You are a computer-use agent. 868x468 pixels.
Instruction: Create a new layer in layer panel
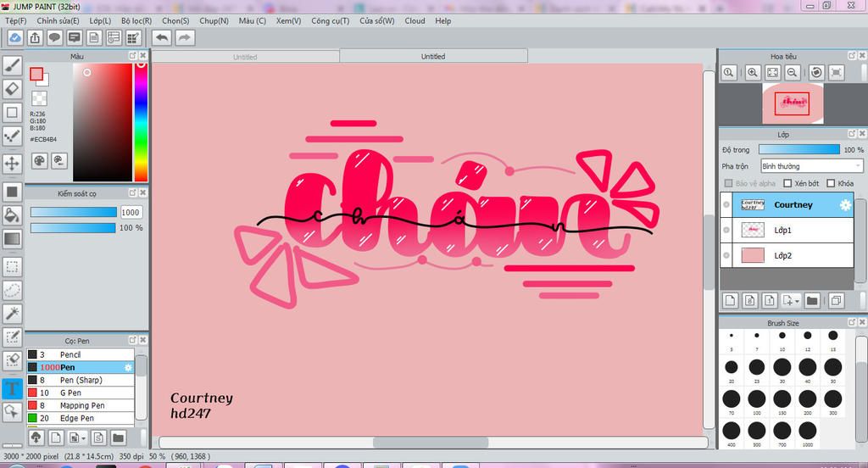tap(730, 300)
